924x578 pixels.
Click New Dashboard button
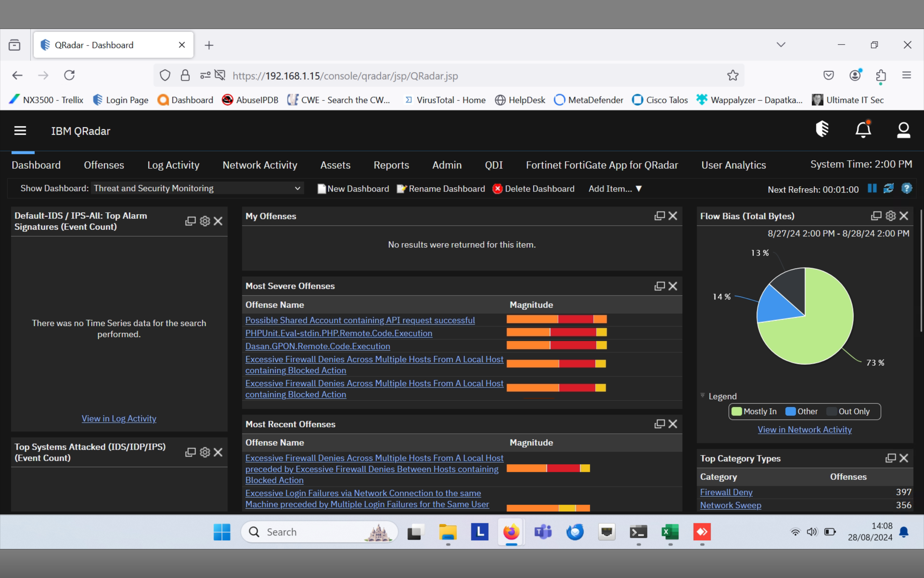(353, 188)
